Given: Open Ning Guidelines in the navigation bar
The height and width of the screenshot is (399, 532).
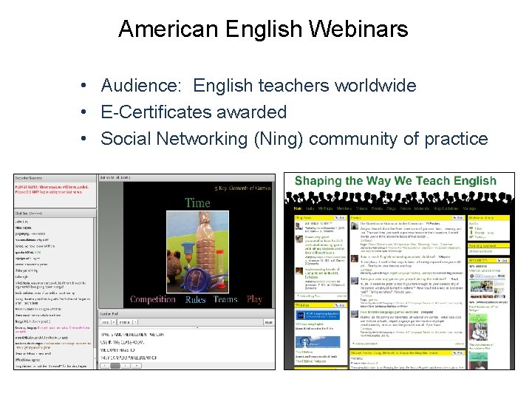Looking at the screenshot, I should pos(446,208).
